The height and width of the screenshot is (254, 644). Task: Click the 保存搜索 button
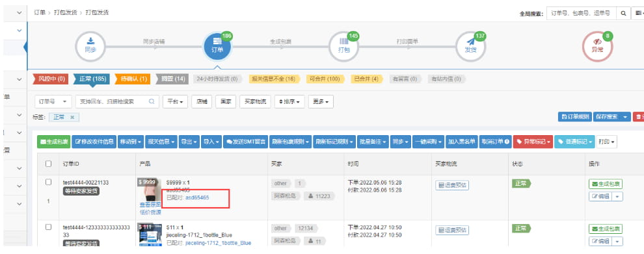pyautogui.click(x=606, y=117)
